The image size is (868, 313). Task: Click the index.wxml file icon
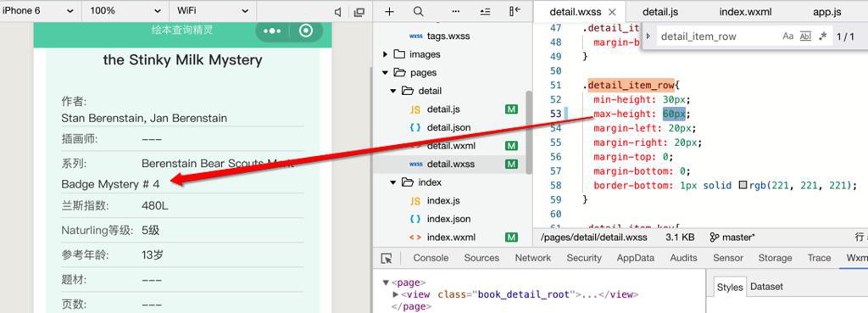click(x=415, y=238)
